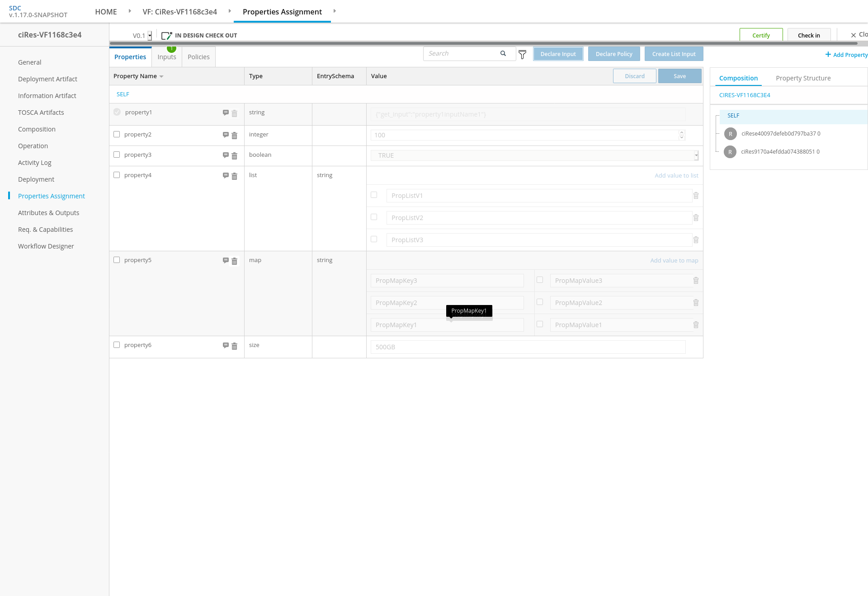868x596 pixels.
Task: Click the Check in button
Action: [x=809, y=35]
